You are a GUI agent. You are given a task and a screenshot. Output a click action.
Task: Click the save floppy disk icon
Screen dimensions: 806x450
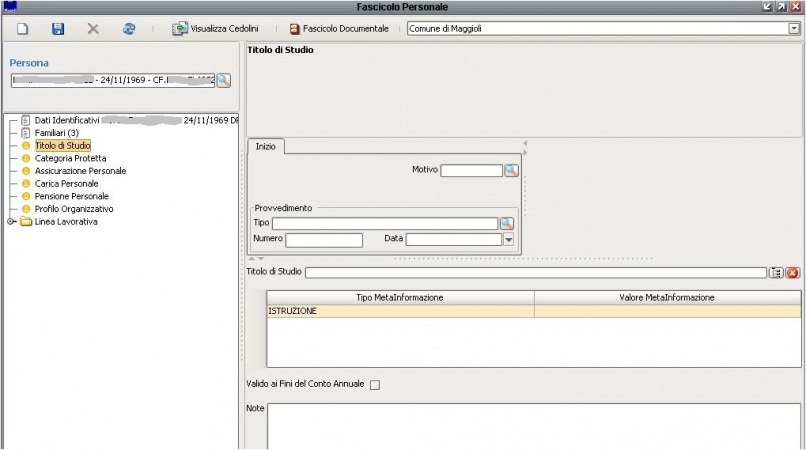58,29
